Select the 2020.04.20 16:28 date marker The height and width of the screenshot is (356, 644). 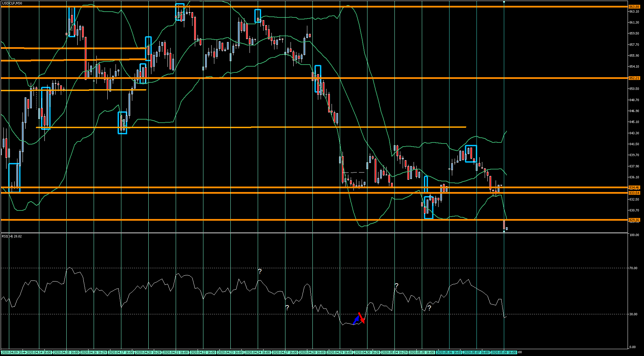coord(148,352)
